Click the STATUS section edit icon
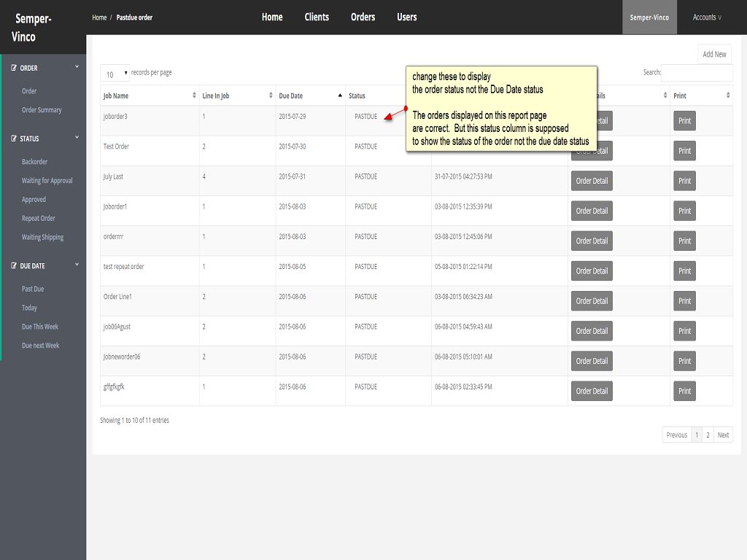Screen dimensions: 747x560 [x=14, y=139]
